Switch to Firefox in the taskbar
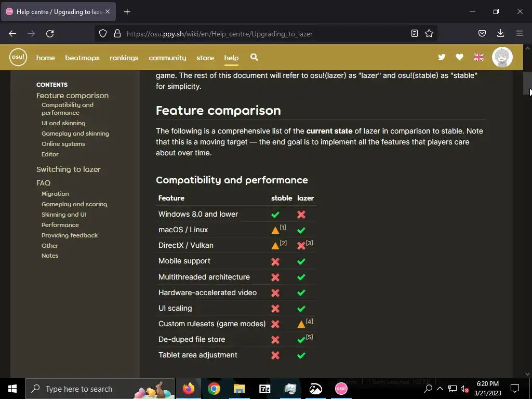 click(188, 389)
